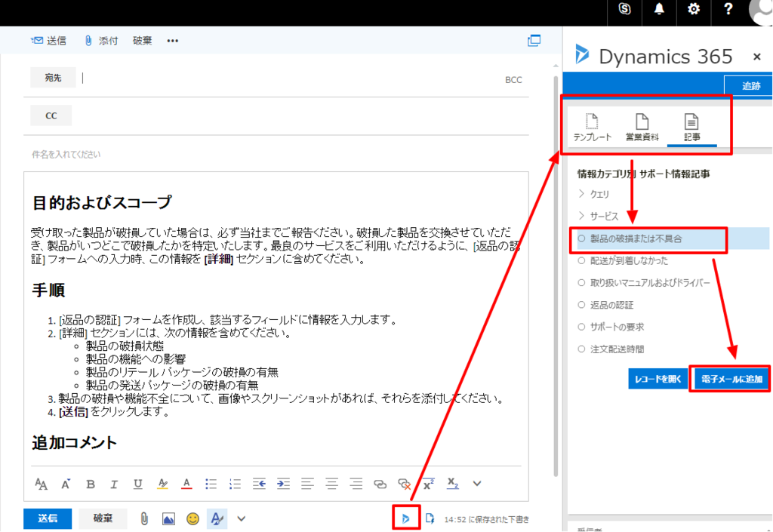This screenshot has height=532, width=773.
Task: Apply superscript formatting in the toolbar
Action: point(427,484)
